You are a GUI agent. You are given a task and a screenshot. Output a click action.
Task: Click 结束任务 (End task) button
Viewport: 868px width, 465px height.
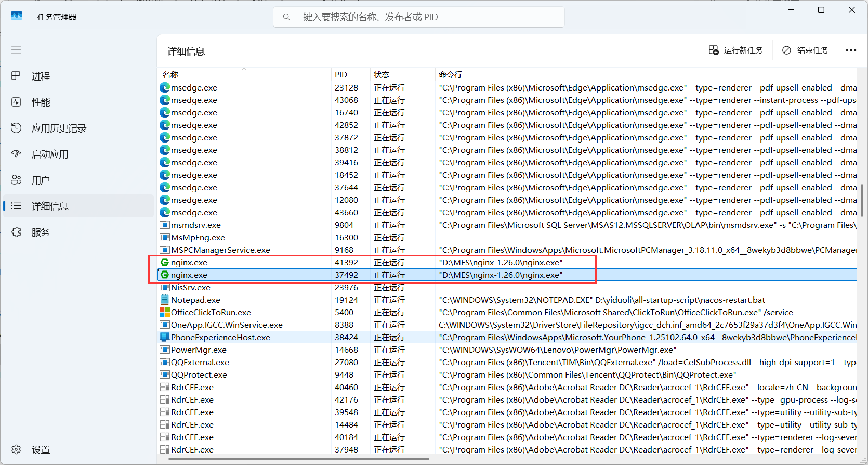pos(805,50)
